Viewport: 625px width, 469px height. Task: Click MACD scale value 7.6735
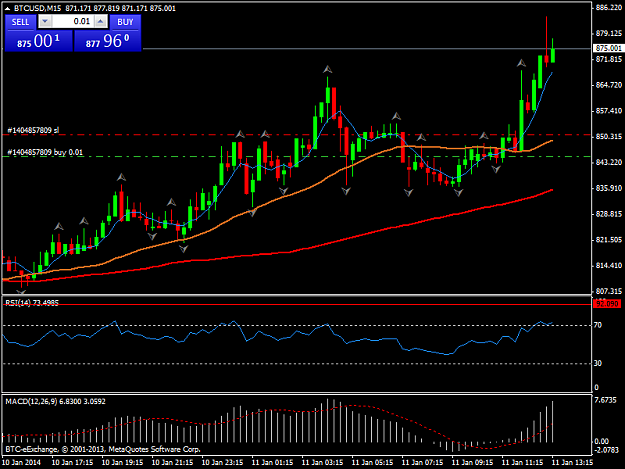pos(605,400)
